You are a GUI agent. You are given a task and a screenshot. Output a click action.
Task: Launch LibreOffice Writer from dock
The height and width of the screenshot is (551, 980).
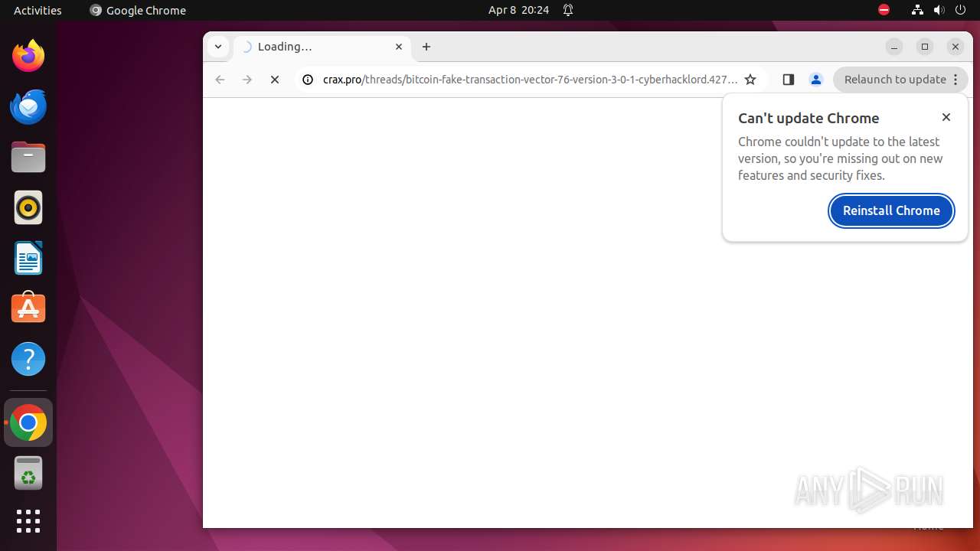coord(28,259)
